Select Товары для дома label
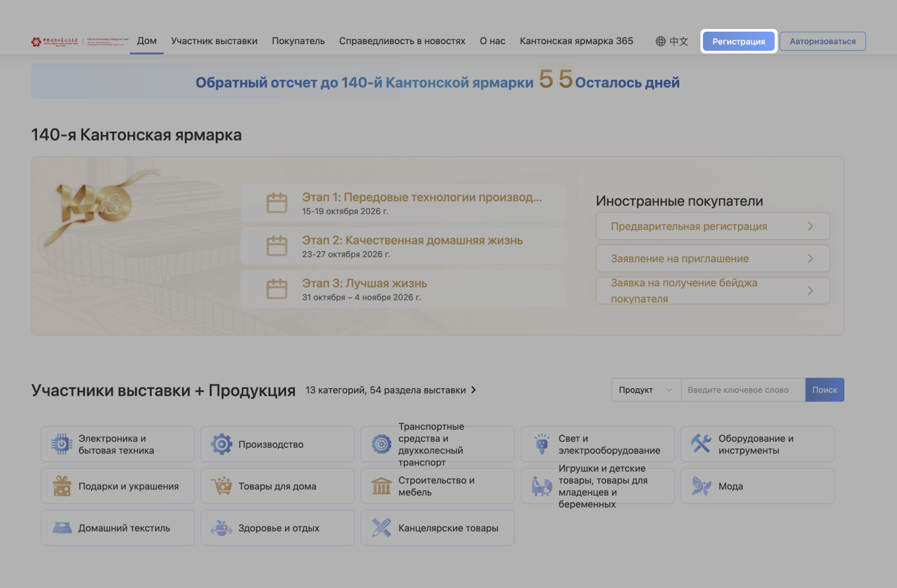897x588 pixels. point(278,486)
